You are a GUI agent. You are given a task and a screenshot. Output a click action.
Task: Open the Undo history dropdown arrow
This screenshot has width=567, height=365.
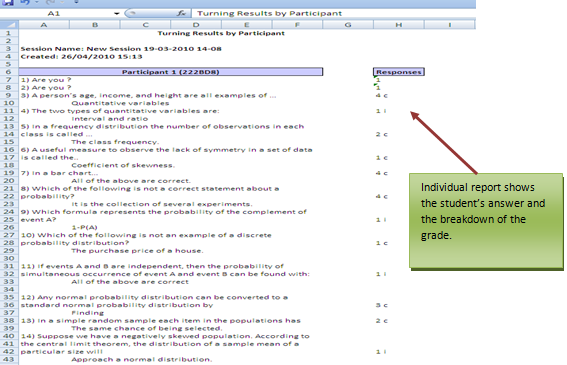click(x=37, y=2)
